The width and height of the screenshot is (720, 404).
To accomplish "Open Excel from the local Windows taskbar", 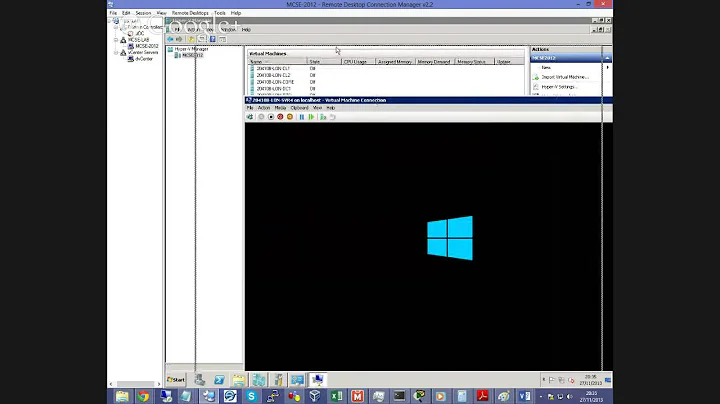I will point(337,396).
